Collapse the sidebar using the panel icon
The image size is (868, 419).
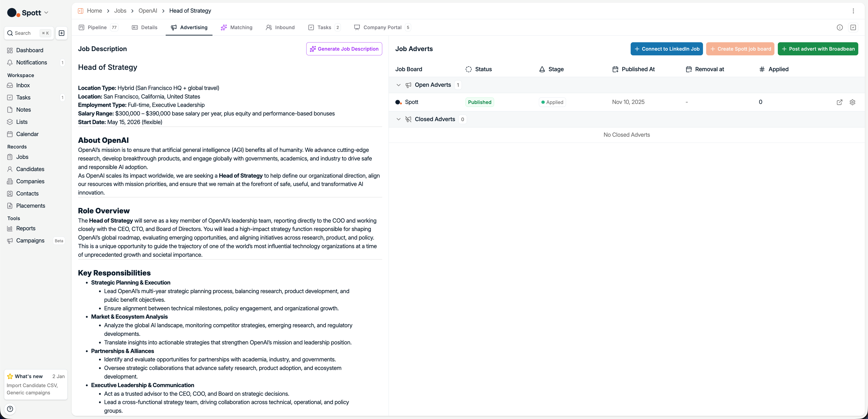pyautogui.click(x=80, y=11)
